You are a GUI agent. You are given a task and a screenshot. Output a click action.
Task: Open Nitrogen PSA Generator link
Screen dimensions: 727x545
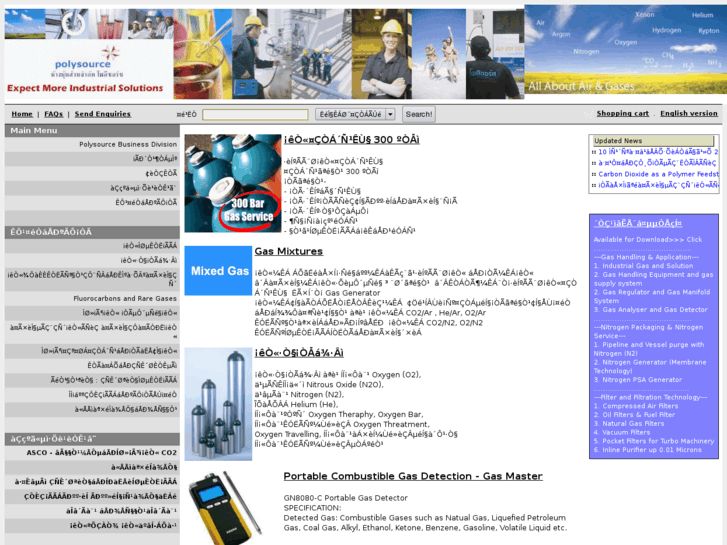pyautogui.click(x=638, y=380)
